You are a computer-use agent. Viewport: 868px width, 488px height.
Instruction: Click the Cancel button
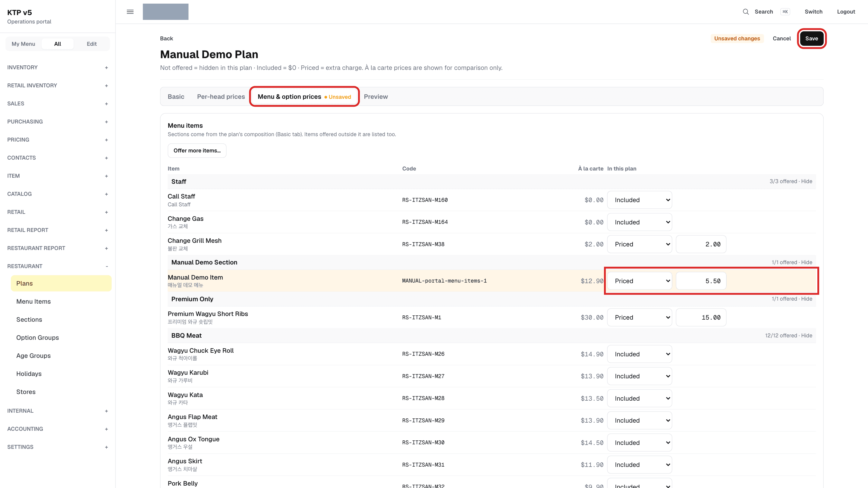coord(782,38)
